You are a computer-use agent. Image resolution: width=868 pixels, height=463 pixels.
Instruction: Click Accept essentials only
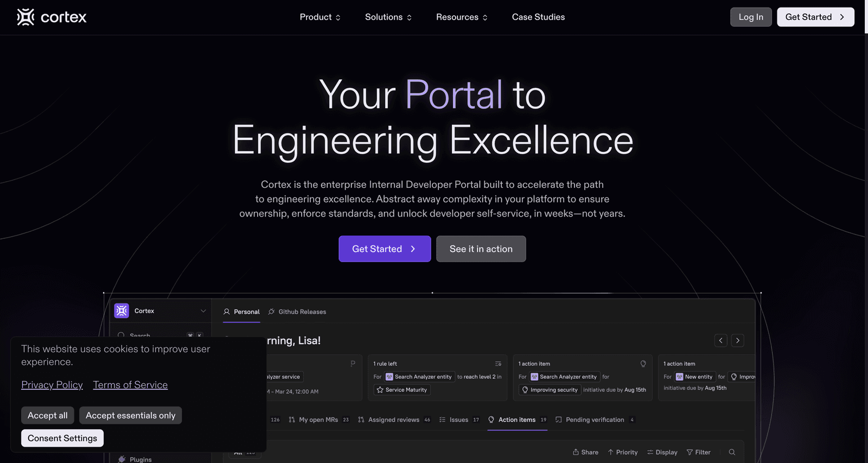(x=131, y=415)
